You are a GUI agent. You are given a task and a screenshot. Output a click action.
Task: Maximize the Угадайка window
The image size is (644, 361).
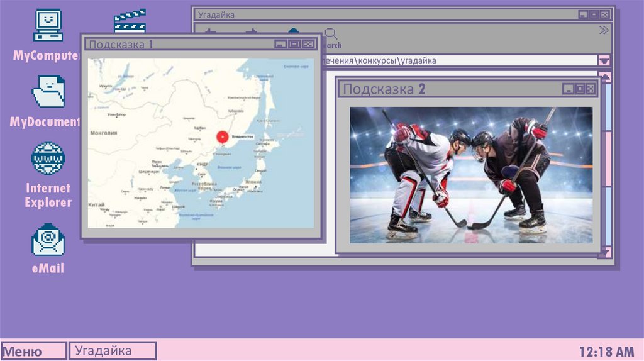click(594, 15)
